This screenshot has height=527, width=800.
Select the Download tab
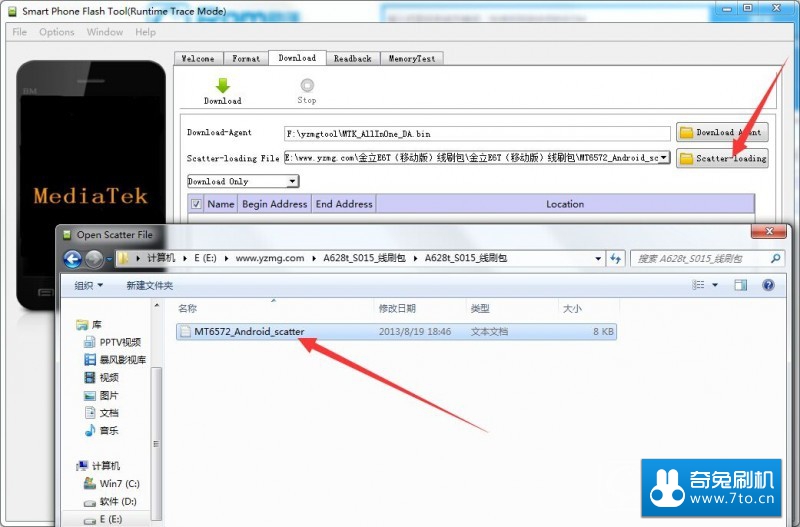click(297, 58)
